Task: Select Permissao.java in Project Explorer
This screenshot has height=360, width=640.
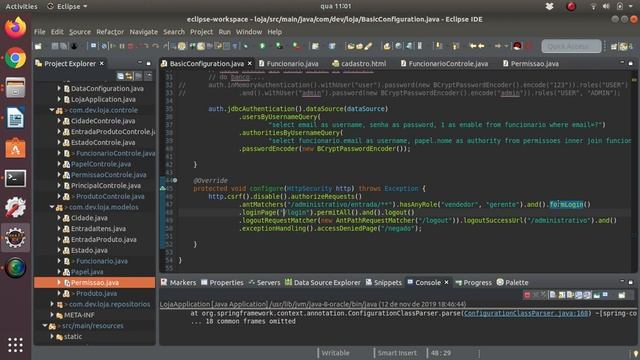Action: click(95, 282)
